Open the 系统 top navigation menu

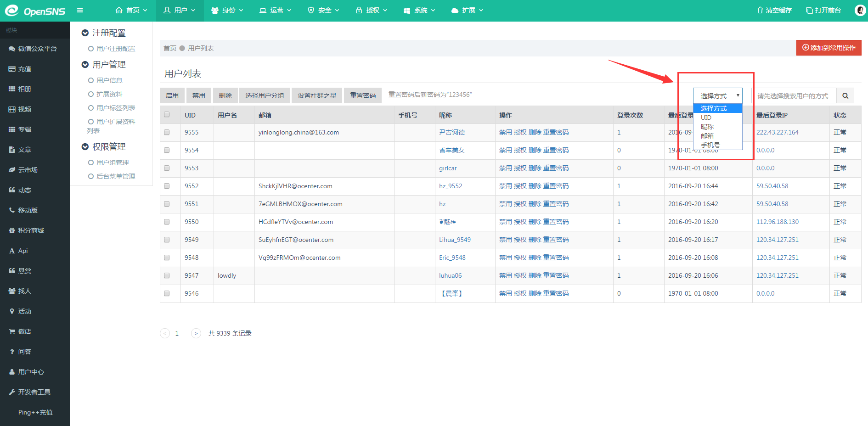(419, 10)
